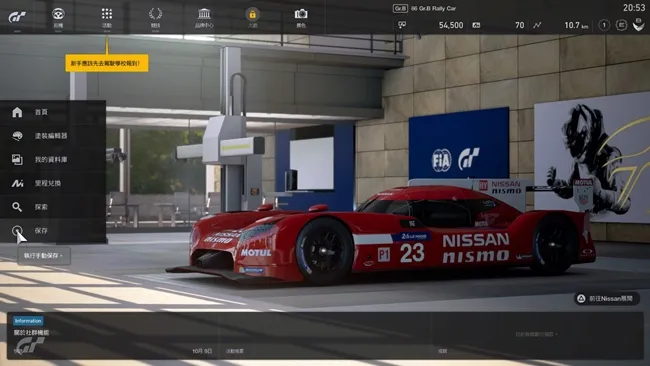Click the 10月 9日 date in info bar
650x366 pixels.
coord(202,351)
